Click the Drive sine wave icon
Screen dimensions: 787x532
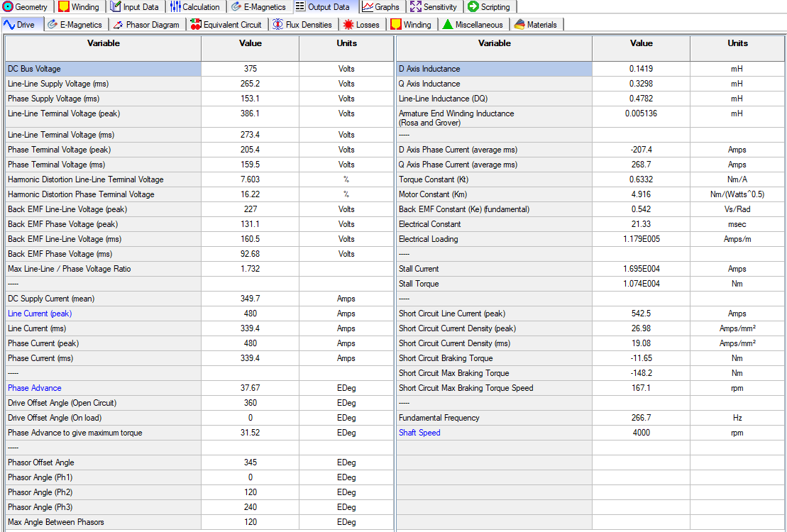[9, 25]
